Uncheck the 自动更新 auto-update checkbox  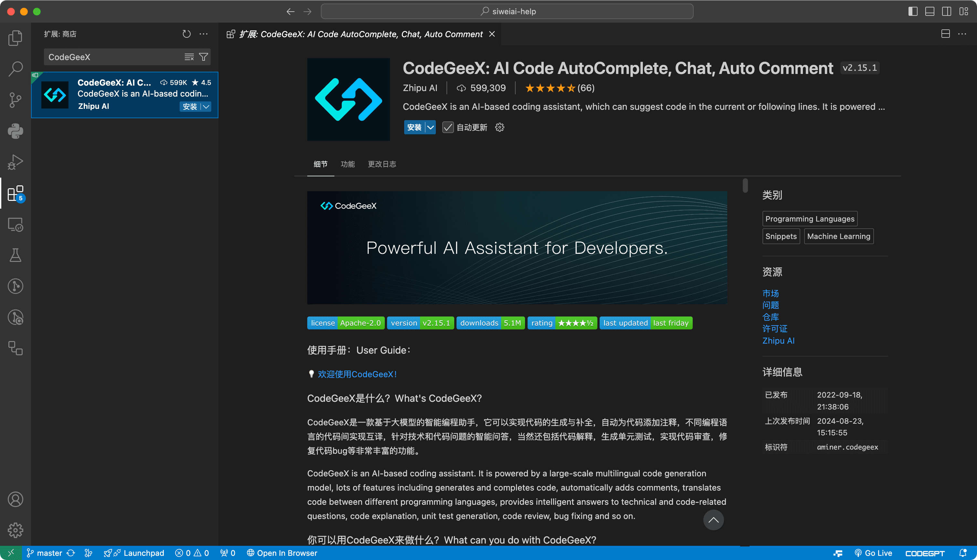(447, 127)
